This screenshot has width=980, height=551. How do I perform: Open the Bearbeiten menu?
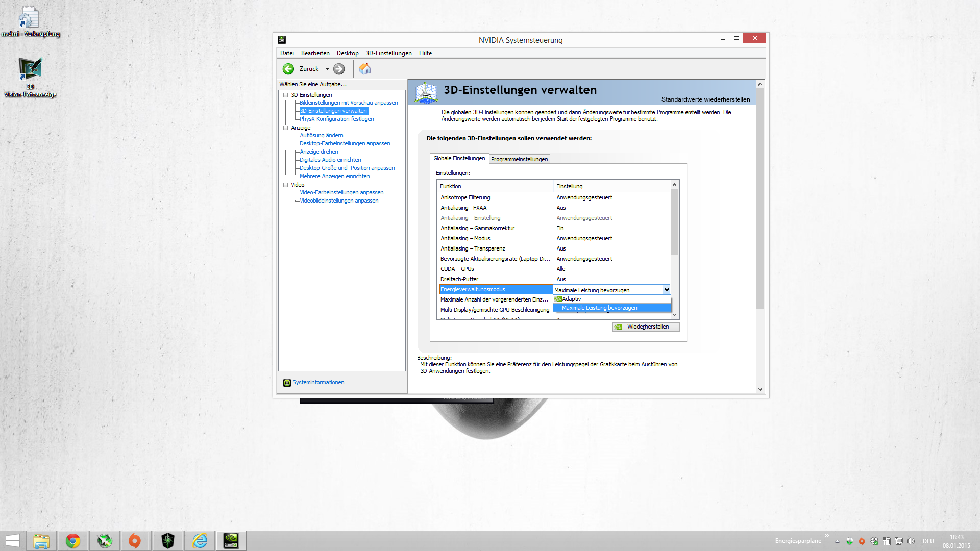(315, 53)
